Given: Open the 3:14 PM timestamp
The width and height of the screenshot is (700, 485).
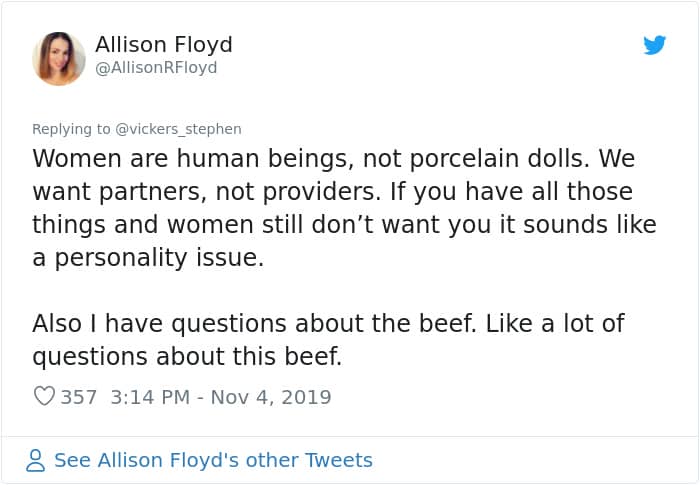Looking at the screenshot, I should pos(150,397).
